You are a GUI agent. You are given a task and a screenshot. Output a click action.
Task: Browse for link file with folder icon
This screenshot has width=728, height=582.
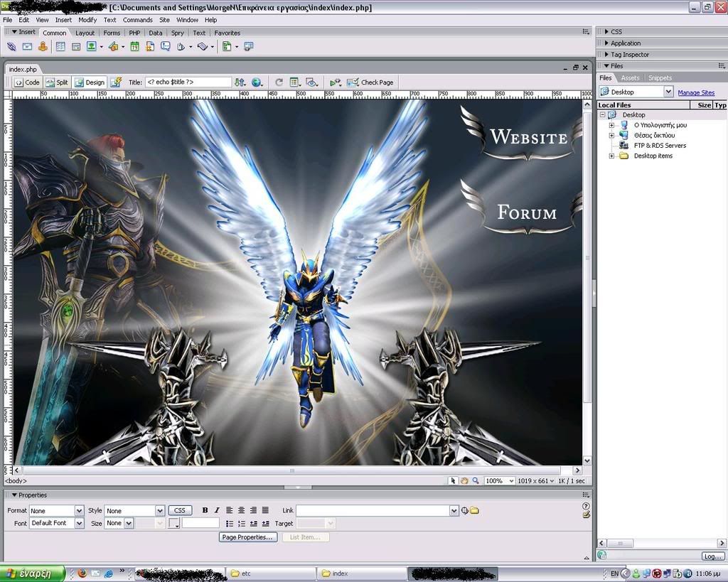tap(474, 510)
